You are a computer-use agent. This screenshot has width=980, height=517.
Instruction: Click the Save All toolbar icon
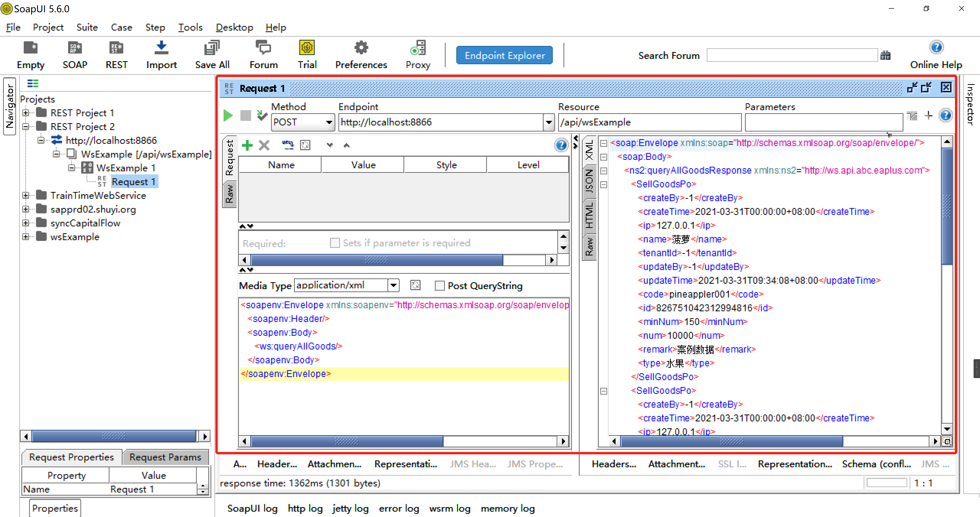pos(212,48)
